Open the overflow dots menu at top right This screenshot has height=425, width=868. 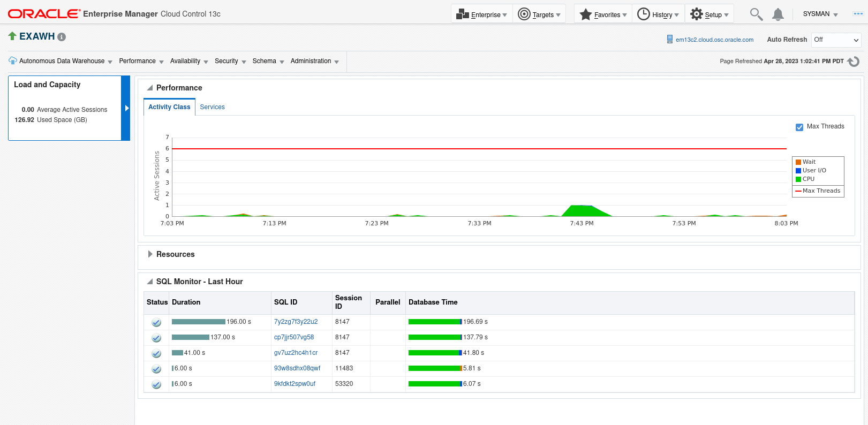858,14
